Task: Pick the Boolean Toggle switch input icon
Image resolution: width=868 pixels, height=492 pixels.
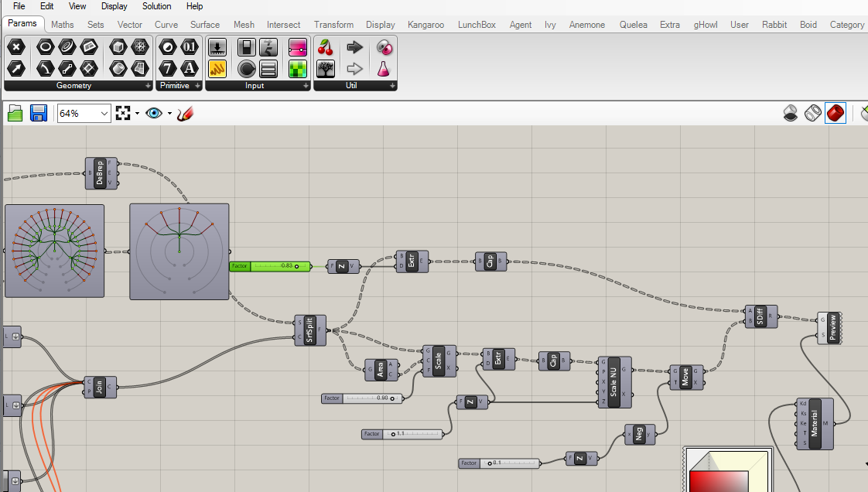Action: point(246,47)
